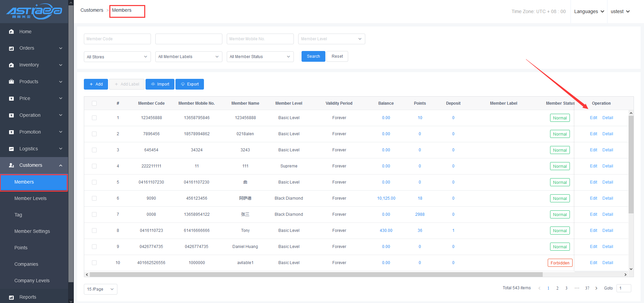Toggle the select-all checkbox in table header

[x=94, y=103]
